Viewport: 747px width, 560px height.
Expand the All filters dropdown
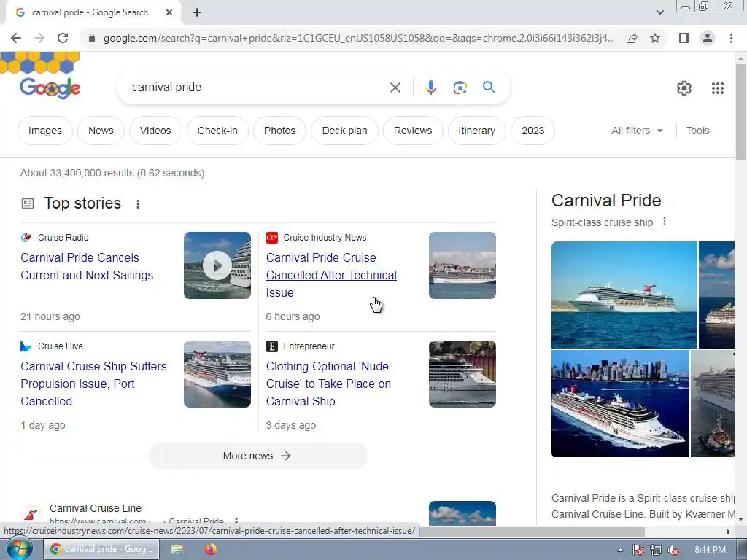click(637, 131)
